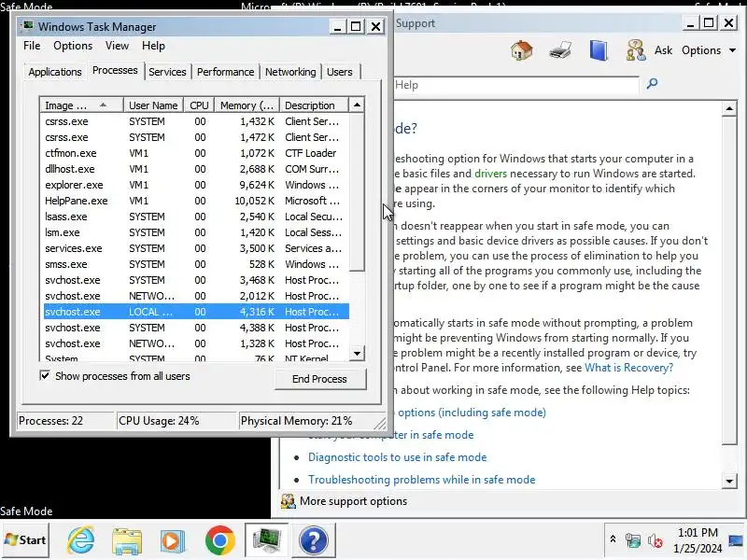Open Diagnostic tools to use in safe mode
Viewport: 747px width, 560px height.
(x=398, y=457)
